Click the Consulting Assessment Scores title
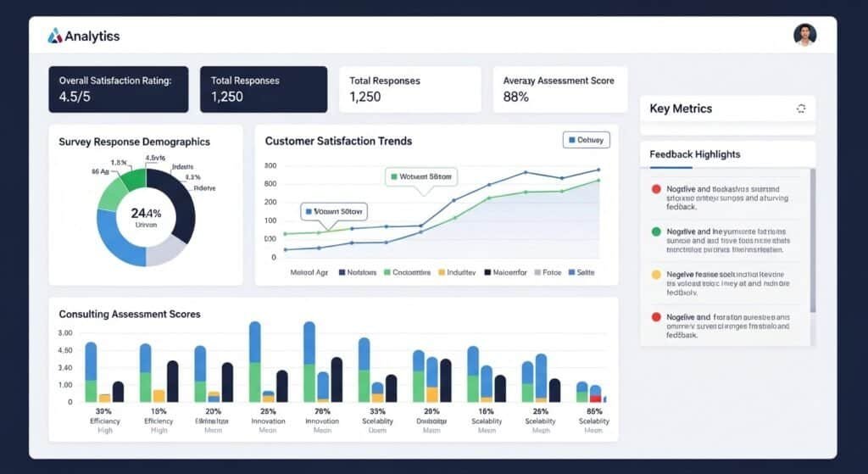The image size is (868, 474). coord(130,314)
